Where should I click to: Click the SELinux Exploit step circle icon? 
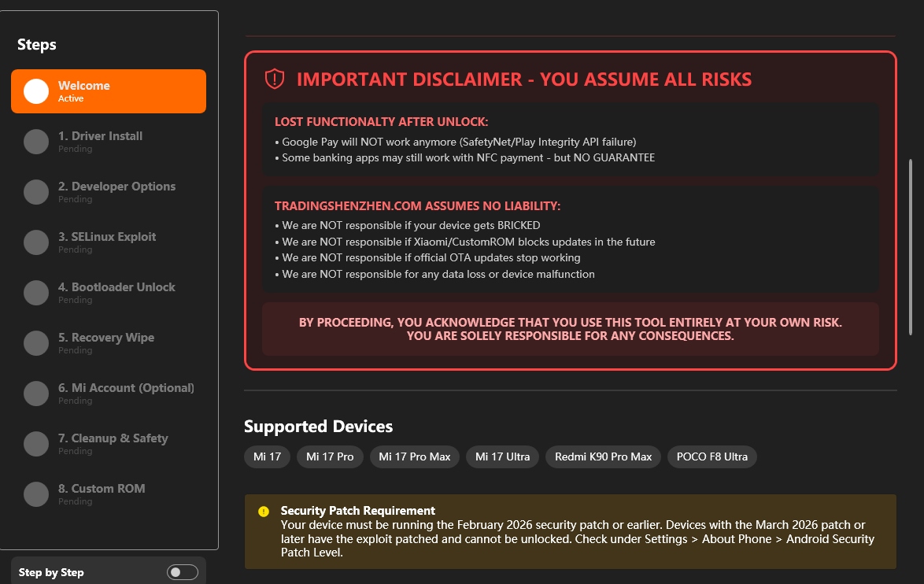tap(36, 242)
